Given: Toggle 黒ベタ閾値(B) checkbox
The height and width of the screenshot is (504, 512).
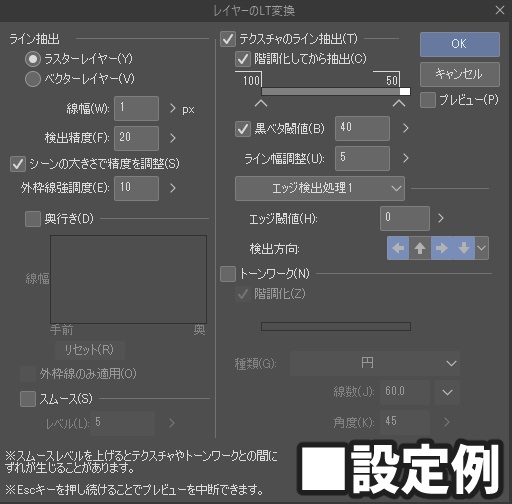Looking at the screenshot, I should [x=243, y=129].
